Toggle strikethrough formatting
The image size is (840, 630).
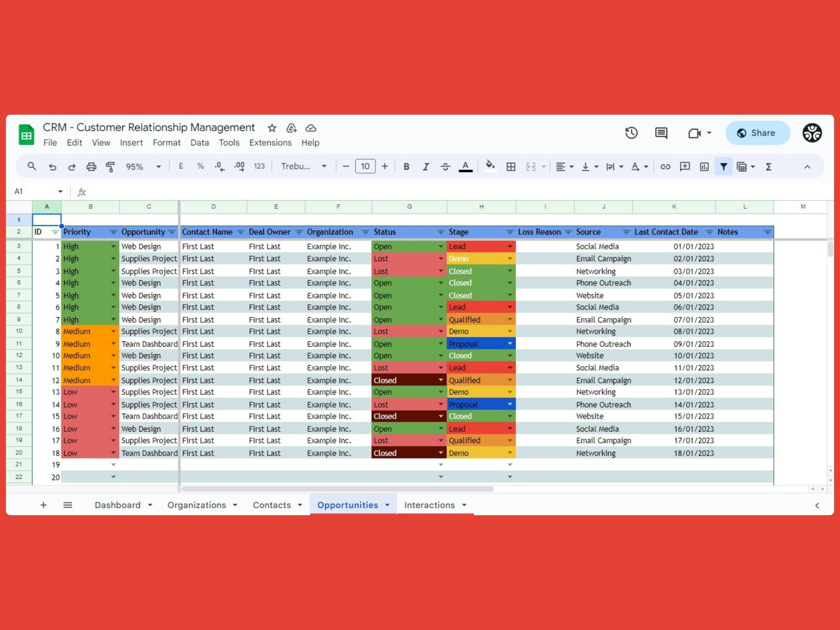click(x=445, y=166)
